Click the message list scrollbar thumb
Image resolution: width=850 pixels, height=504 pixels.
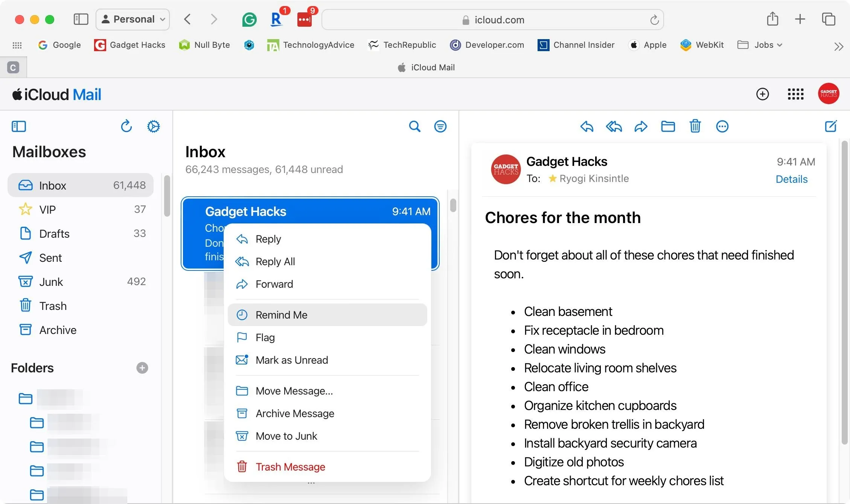[x=453, y=205]
